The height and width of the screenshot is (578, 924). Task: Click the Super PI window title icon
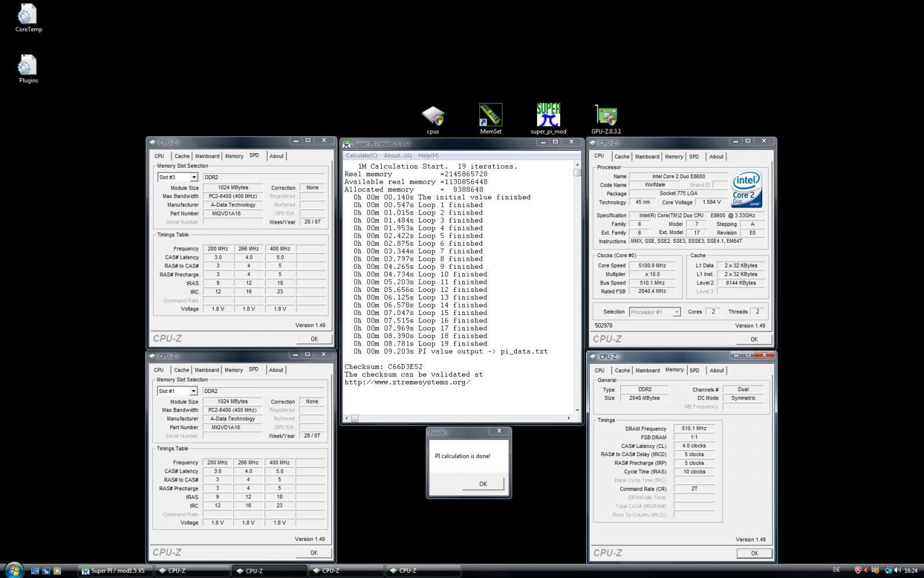click(x=346, y=143)
